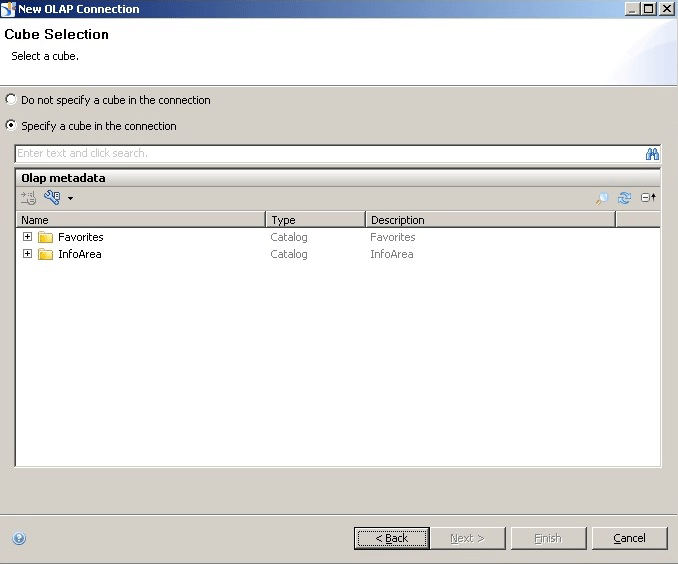
Task: Focus the cube search text field
Action: click(329, 154)
